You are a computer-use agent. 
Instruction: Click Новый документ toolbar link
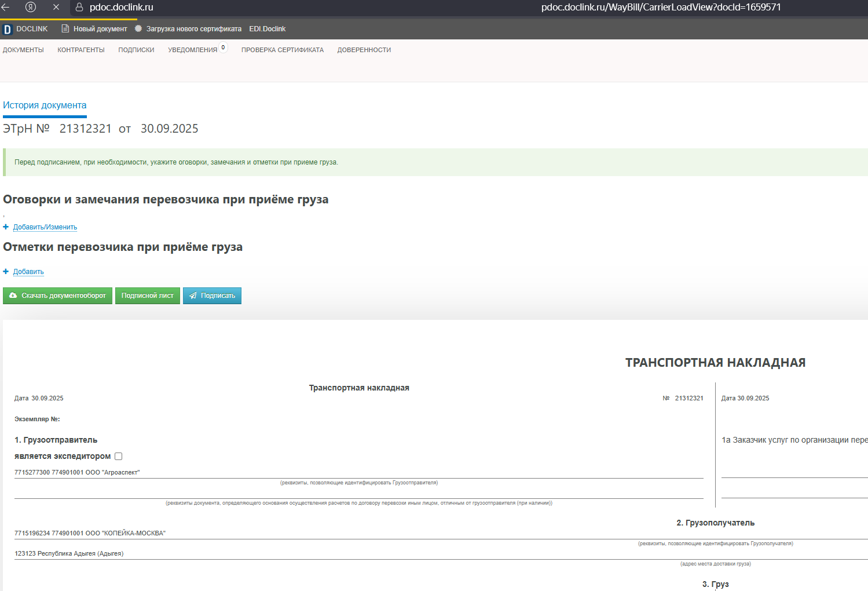(100, 29)
